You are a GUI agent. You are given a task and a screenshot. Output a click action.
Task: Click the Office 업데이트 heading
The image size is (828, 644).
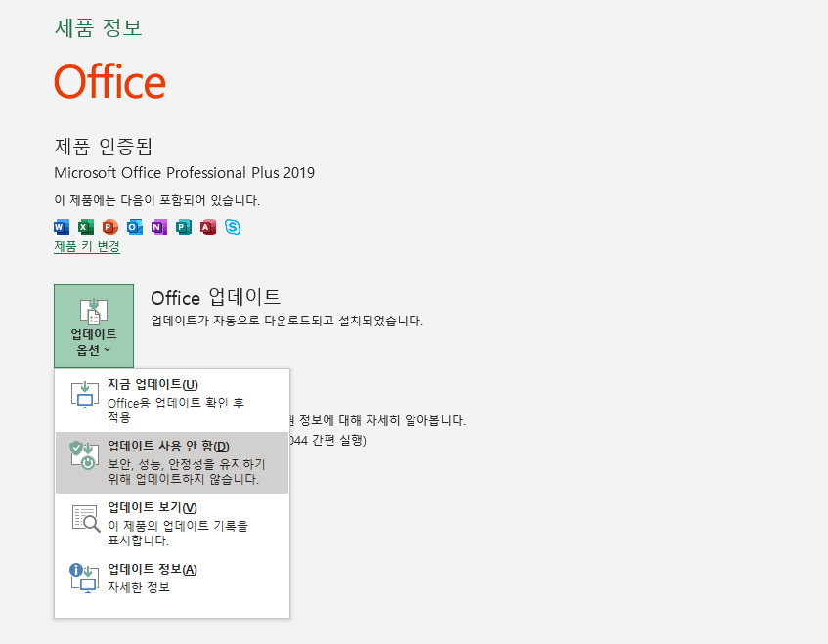tap(215, 297)
